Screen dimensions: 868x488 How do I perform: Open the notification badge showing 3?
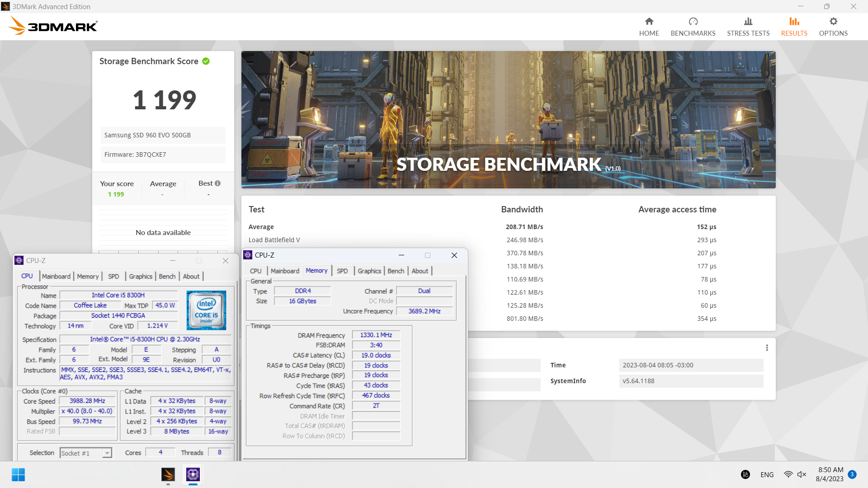(x=852, y=474)
